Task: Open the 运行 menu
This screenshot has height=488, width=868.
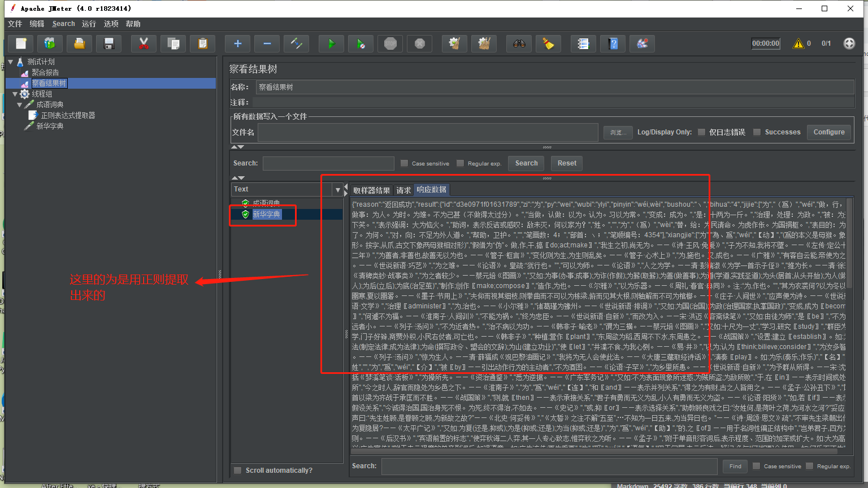Action: point(89,24)
